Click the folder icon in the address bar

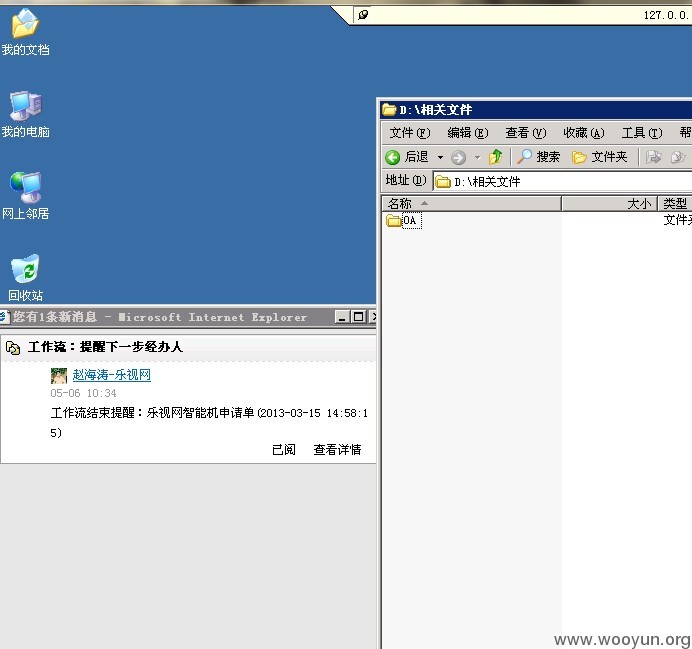point(443,181)
